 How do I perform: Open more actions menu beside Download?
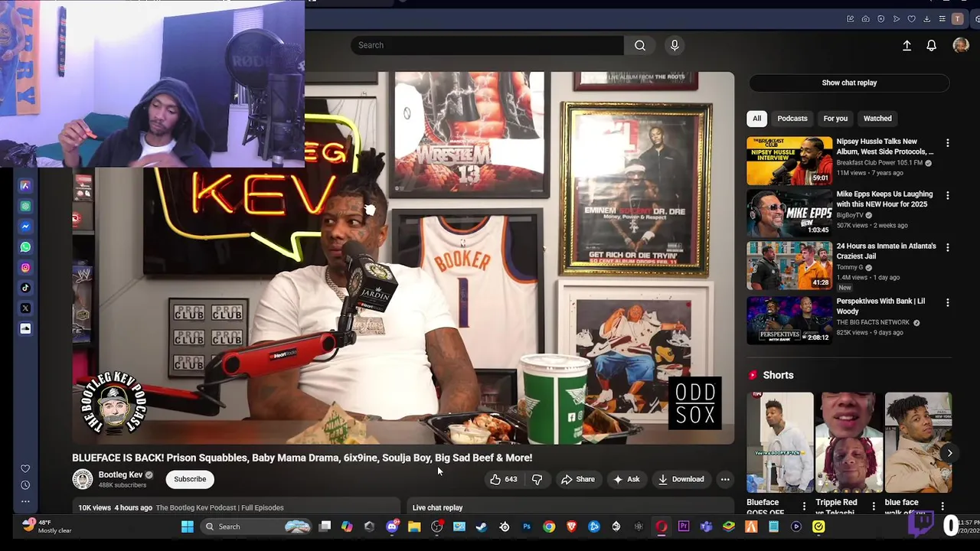tap(725, 479)
